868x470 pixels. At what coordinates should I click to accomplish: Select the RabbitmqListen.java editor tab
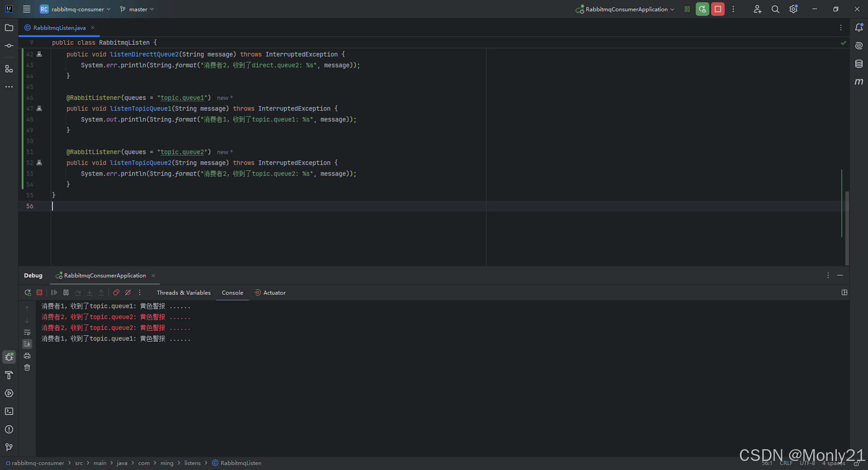coord(59,28)
